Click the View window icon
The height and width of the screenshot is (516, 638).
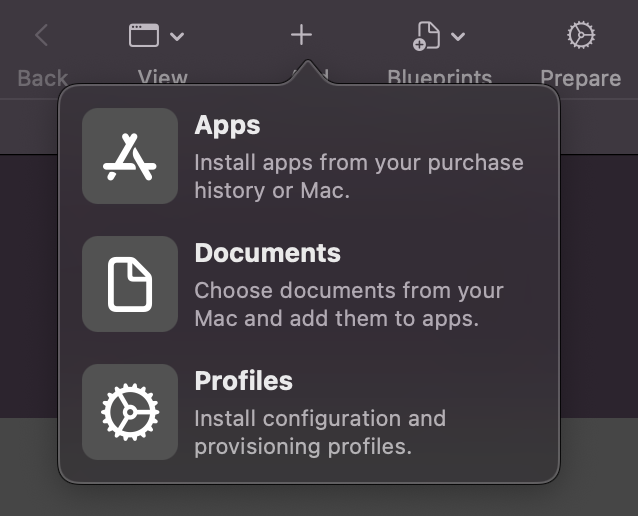145,36
